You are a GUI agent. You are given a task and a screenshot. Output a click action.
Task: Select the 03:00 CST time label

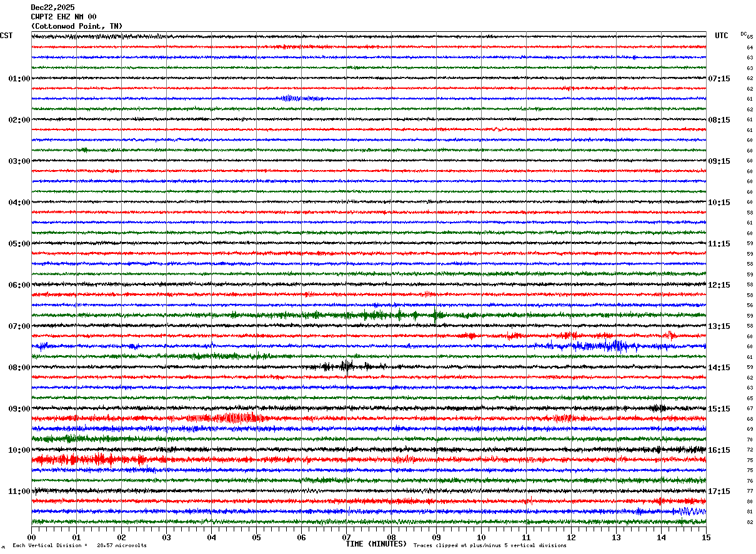[x=19, y=161]
